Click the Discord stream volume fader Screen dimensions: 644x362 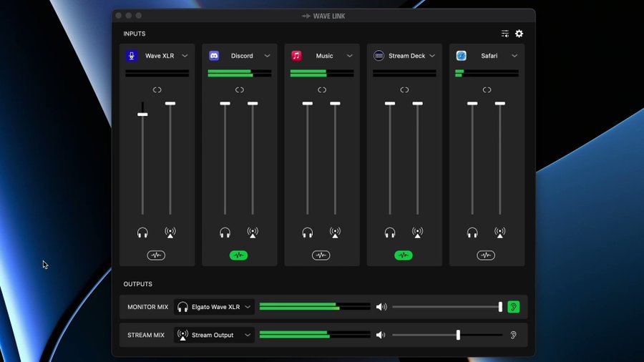tap(253, 104)
